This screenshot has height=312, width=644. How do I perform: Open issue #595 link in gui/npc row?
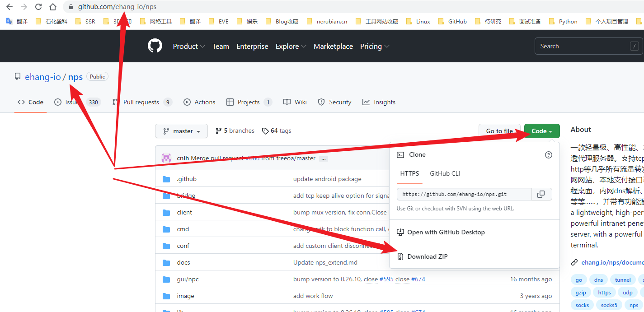[386, 279]
